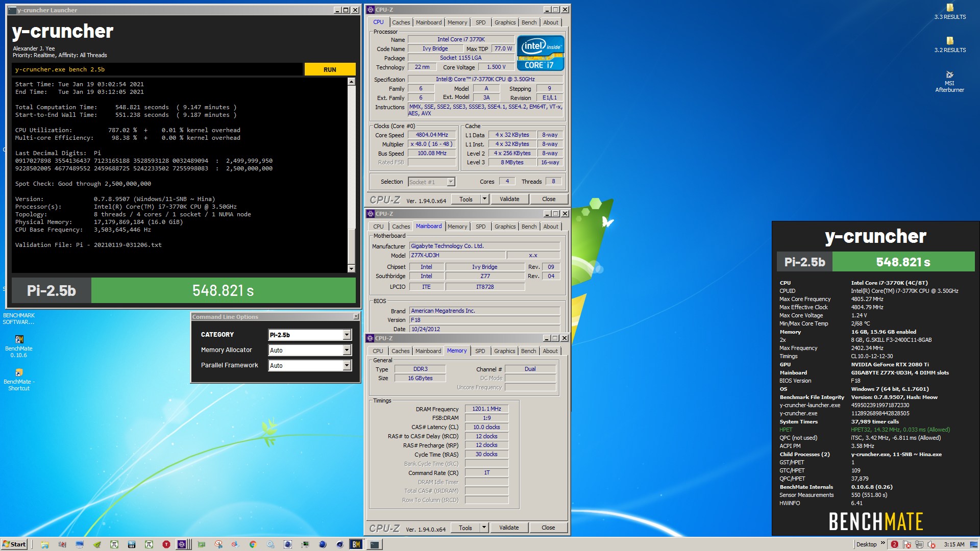Image resolution: width=980 pixels, height=551 pixels.
Task: Click the BIOS Version F18 field in CPU-Z
Action: pos(484,320)
